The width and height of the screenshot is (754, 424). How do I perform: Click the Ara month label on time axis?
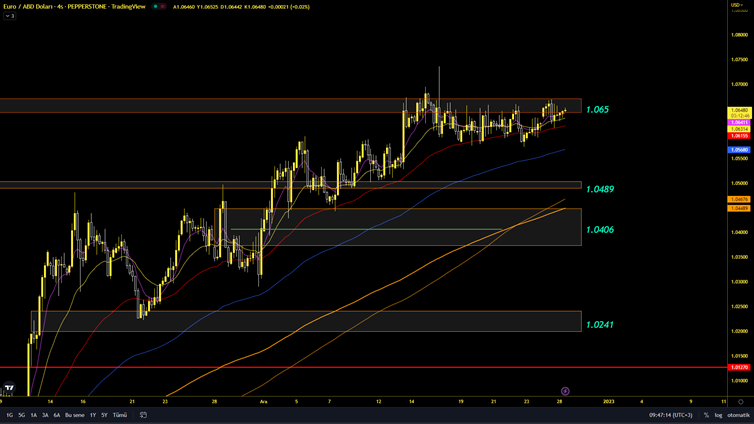pyautogui.click(x=263, y=401)
